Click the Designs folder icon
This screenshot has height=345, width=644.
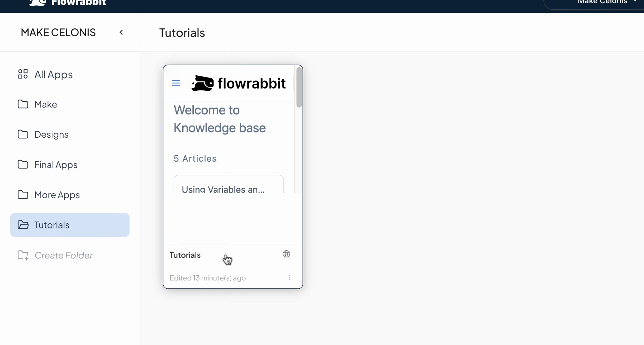click(23, 134)
